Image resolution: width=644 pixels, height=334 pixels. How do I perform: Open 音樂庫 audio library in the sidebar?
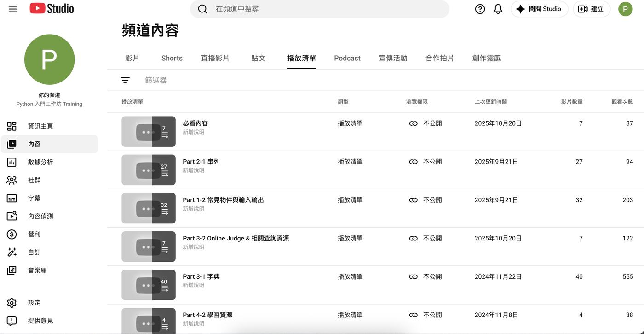tap(49, 270)
